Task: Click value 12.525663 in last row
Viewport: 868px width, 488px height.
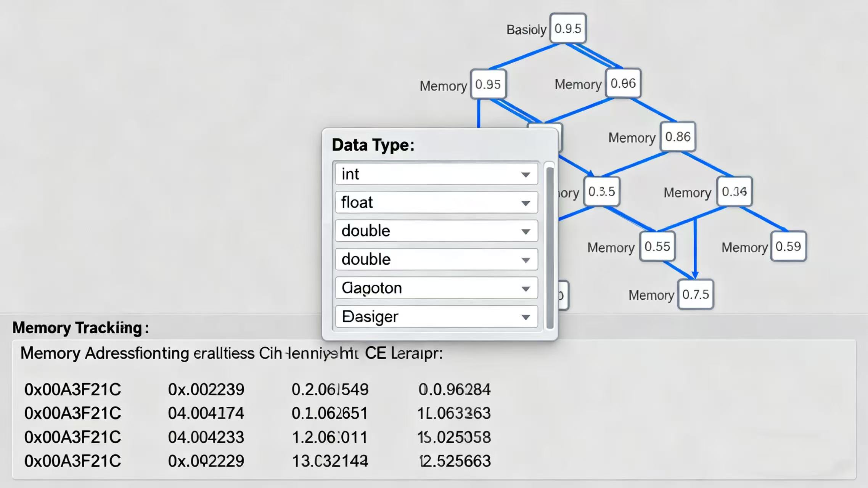Action: [x=455, y=461]
